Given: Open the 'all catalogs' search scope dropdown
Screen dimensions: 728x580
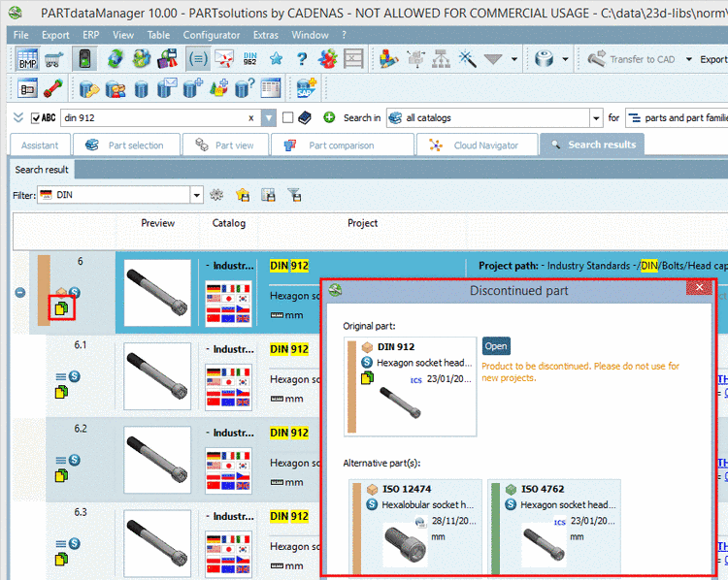Looking at the screenshot, I should [596, 118].
